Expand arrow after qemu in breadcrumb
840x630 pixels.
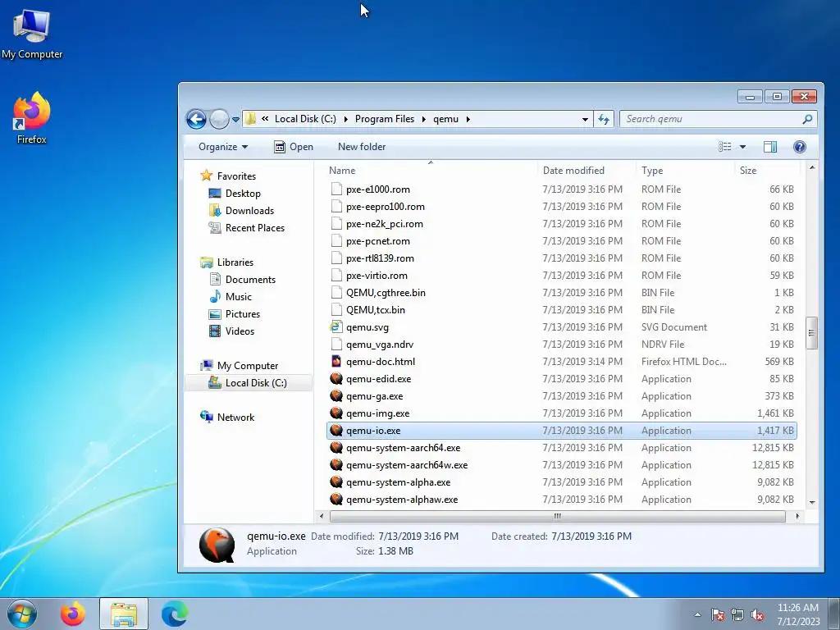tap(468, 119)
